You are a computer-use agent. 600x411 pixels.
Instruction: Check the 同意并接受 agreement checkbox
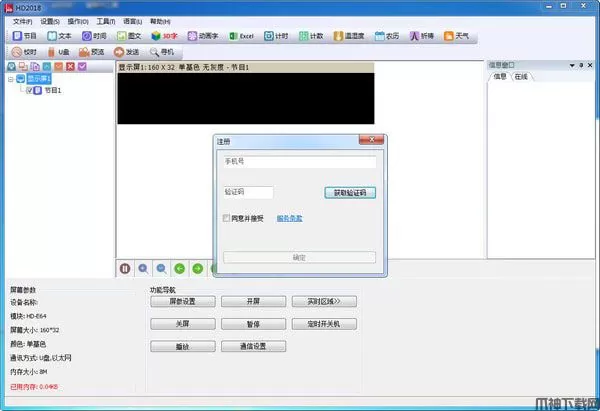coord(226,218)
